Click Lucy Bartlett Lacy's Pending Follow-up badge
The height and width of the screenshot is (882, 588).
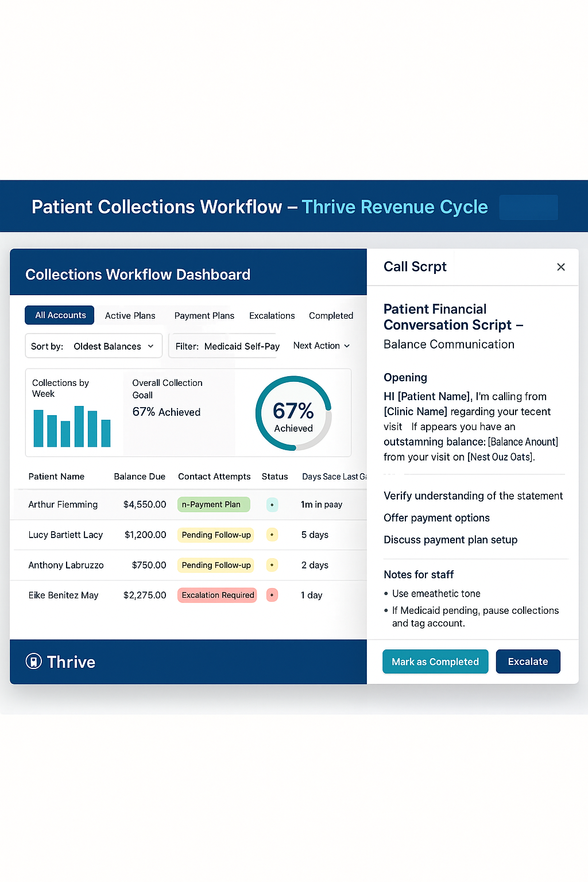(216, 535)
